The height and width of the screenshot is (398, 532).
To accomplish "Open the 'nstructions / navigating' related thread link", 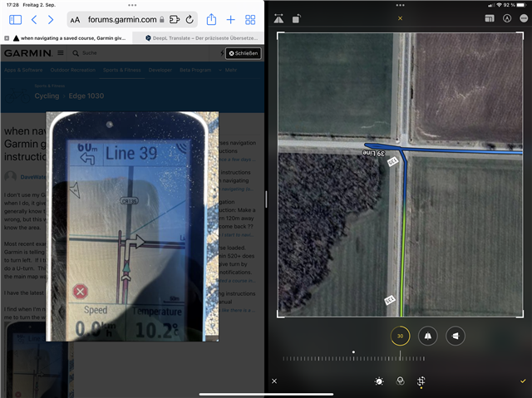I will pyautogui.click(x=236, y=180).
